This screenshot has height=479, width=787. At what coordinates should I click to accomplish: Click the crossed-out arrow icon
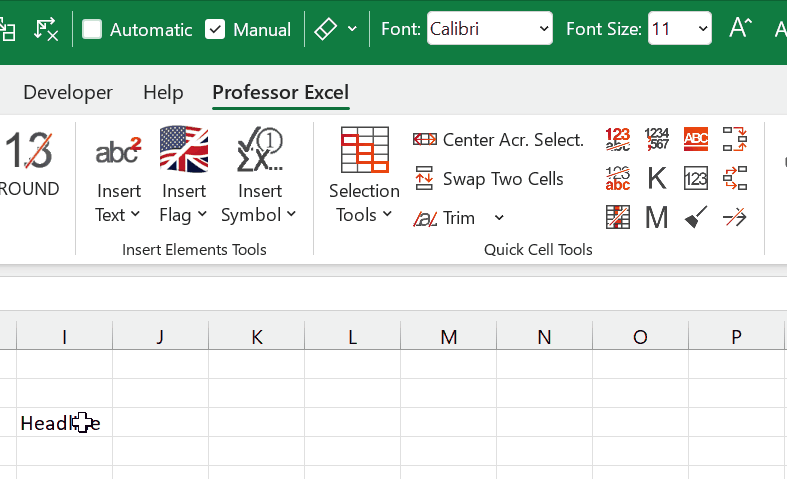tap(735, 217)
